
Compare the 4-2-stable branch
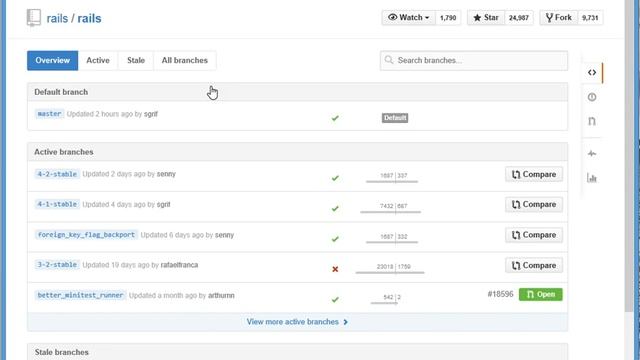(534, 174)
